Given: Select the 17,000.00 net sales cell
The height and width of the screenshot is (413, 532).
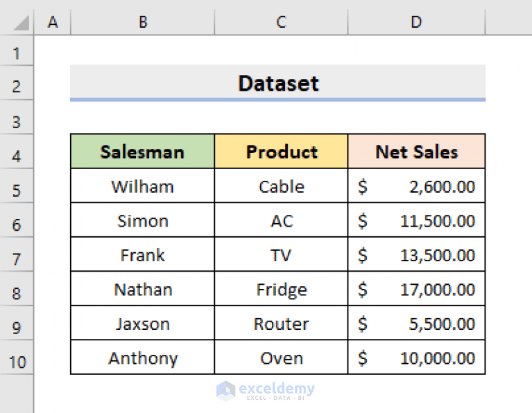Looking at the screenshot, I should tap(416, 288).
